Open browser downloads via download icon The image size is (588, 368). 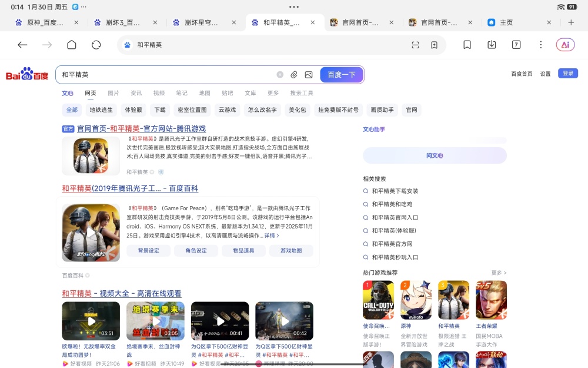coord(492,44)
